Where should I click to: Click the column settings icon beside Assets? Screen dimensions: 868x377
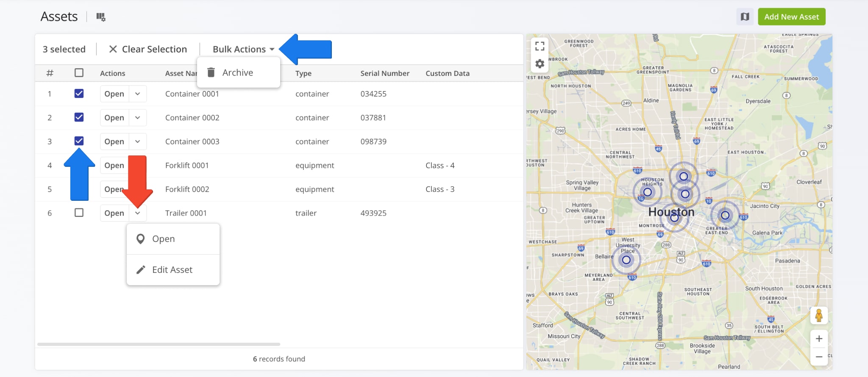coord(100,17)
